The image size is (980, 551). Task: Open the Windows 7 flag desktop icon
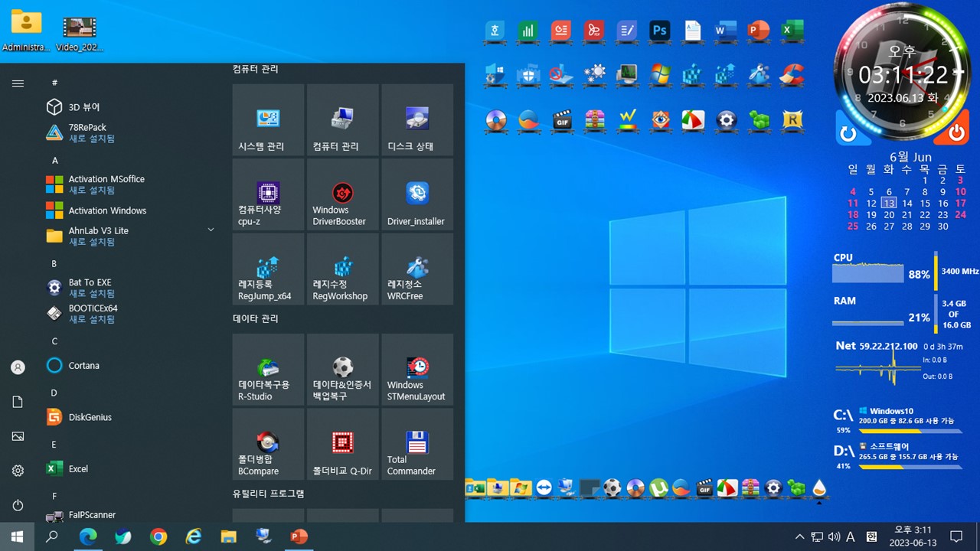[660, 74]
